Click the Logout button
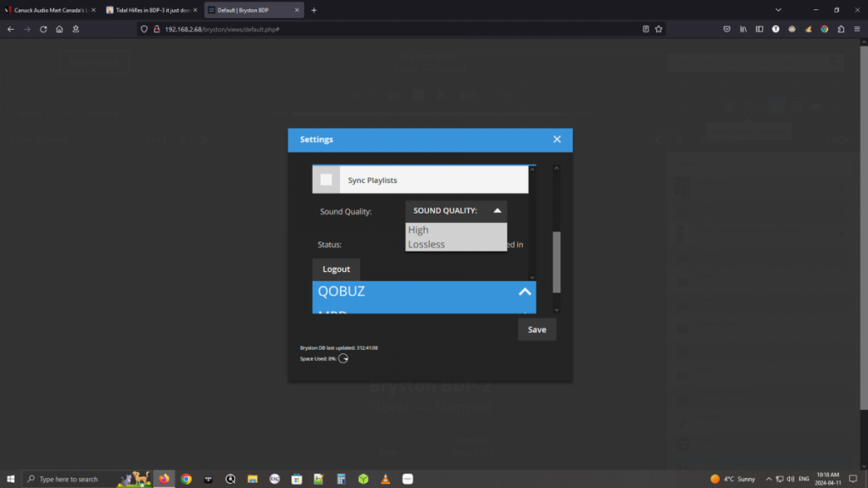The height and width of the screenshot is (488, 868). (336, 269)
